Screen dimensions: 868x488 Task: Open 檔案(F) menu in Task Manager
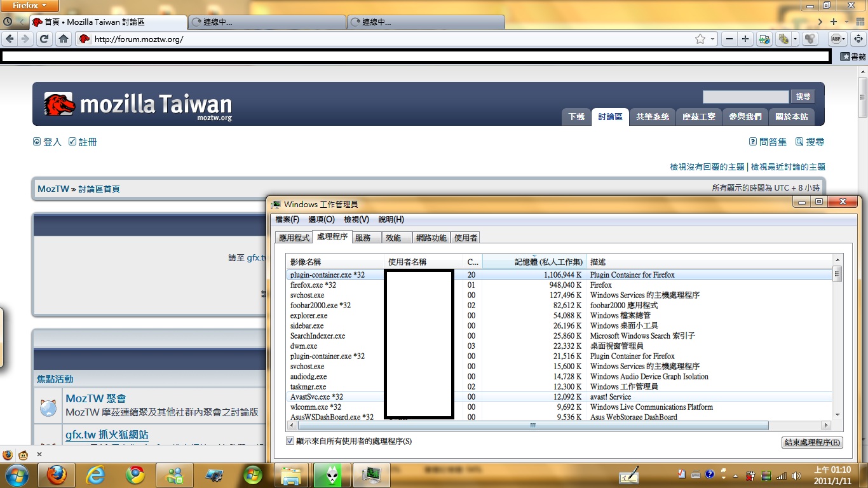coord(287,219)
